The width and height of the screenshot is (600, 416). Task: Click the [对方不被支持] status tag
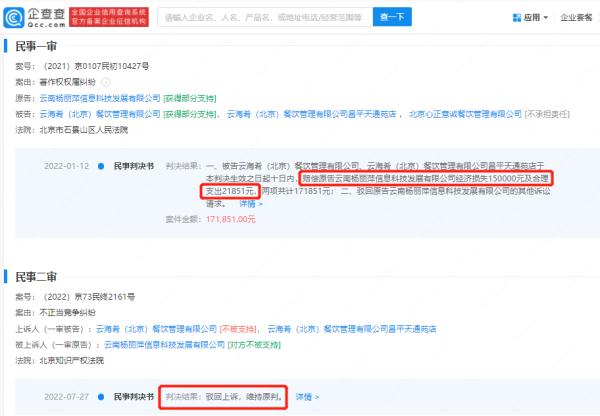tap(254, 345)
